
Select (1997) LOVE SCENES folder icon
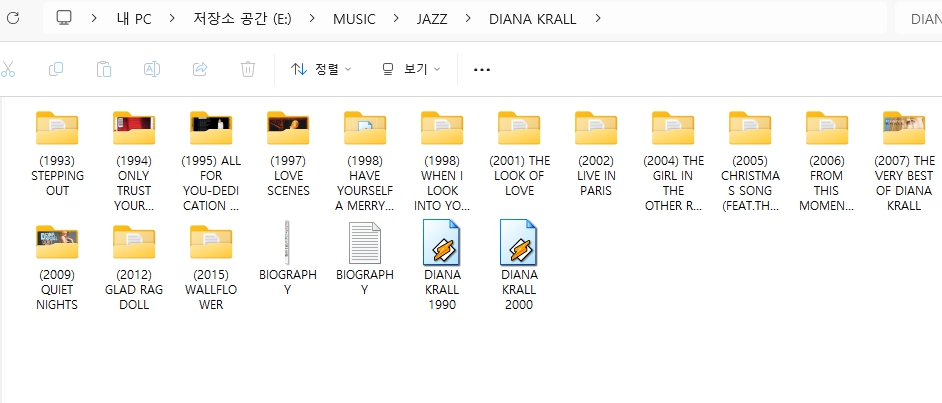288,128
